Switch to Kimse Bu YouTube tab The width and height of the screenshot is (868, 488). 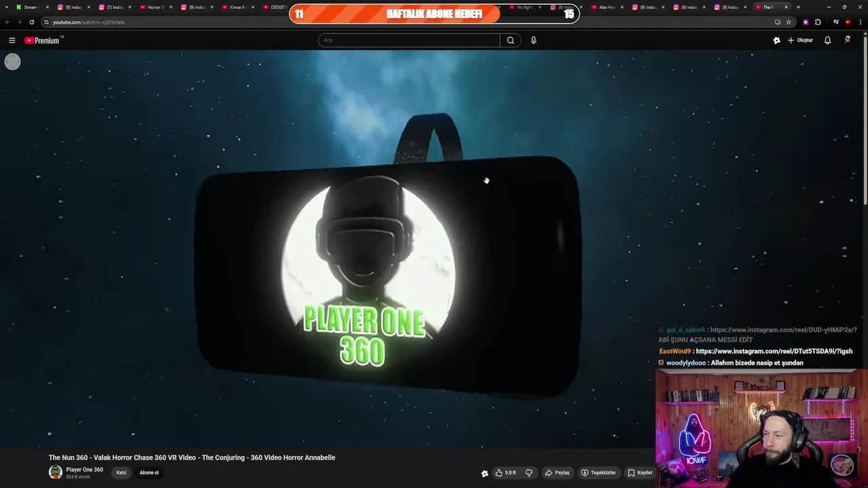239,7
